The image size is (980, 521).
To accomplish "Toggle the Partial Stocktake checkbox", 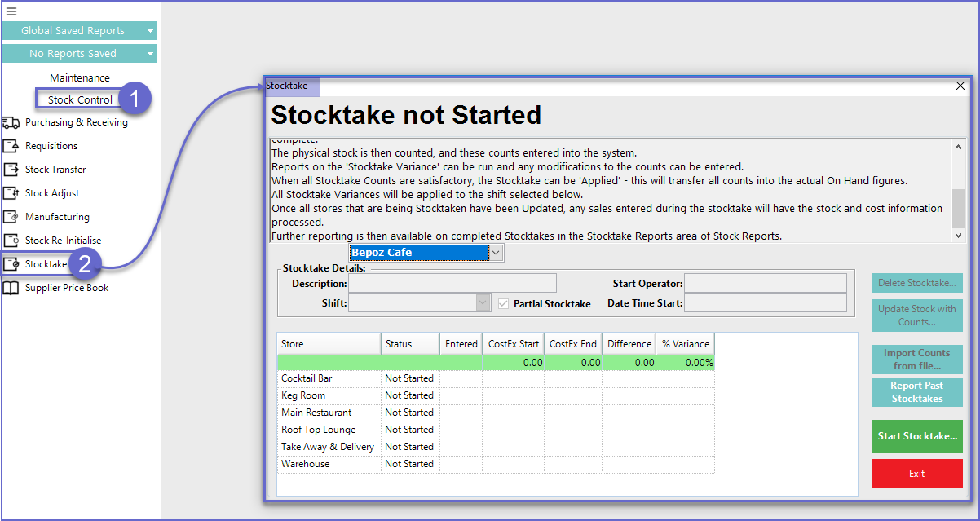I will click(504, 303).
